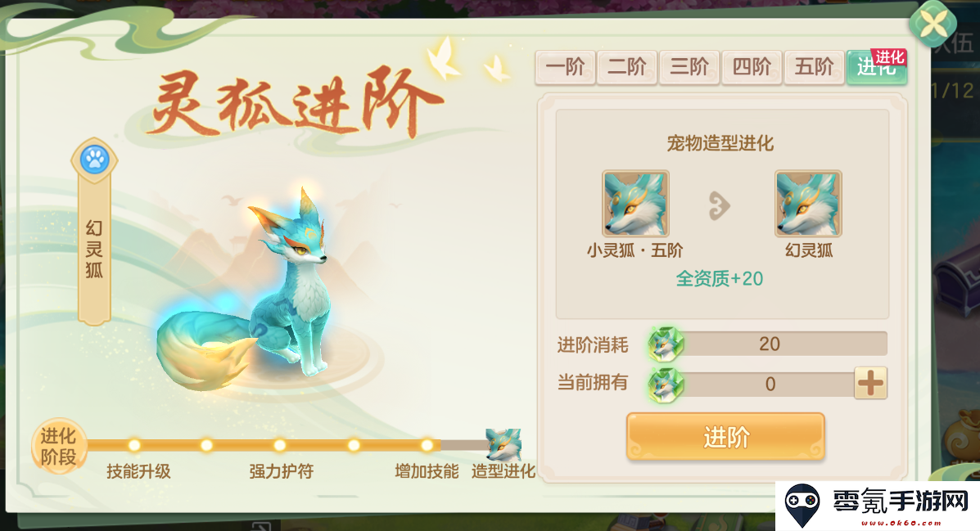Click the plus button to add materials

tap(870, 383)
